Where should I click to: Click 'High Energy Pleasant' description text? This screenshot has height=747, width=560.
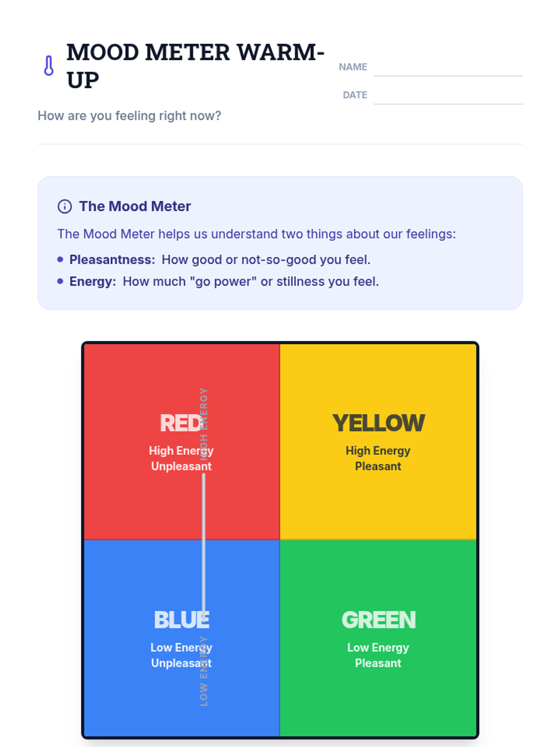(x=378, y=458)
